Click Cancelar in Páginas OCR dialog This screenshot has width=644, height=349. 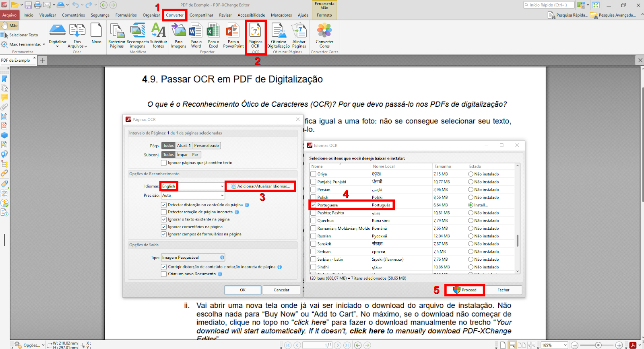point(281,290)
